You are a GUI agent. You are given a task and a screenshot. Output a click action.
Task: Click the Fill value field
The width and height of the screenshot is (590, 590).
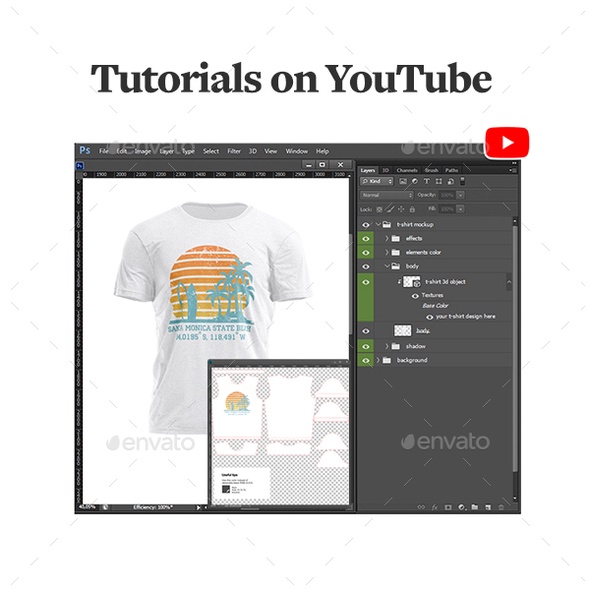[447, 209]
